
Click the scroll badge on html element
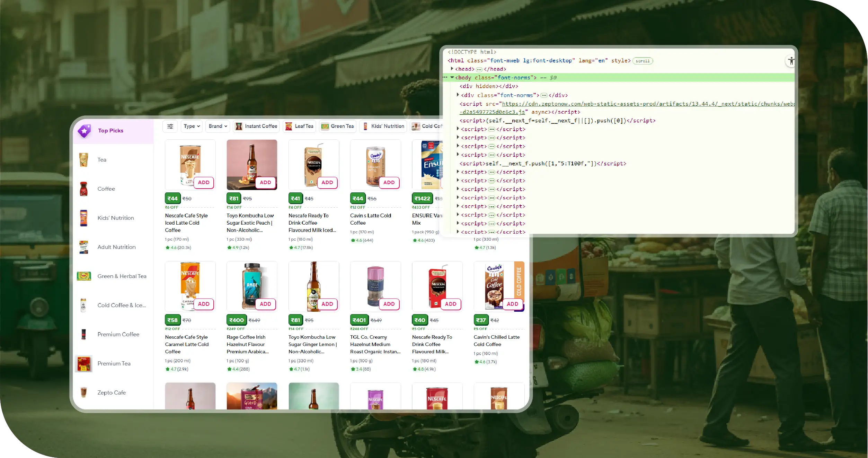(643, 61)
